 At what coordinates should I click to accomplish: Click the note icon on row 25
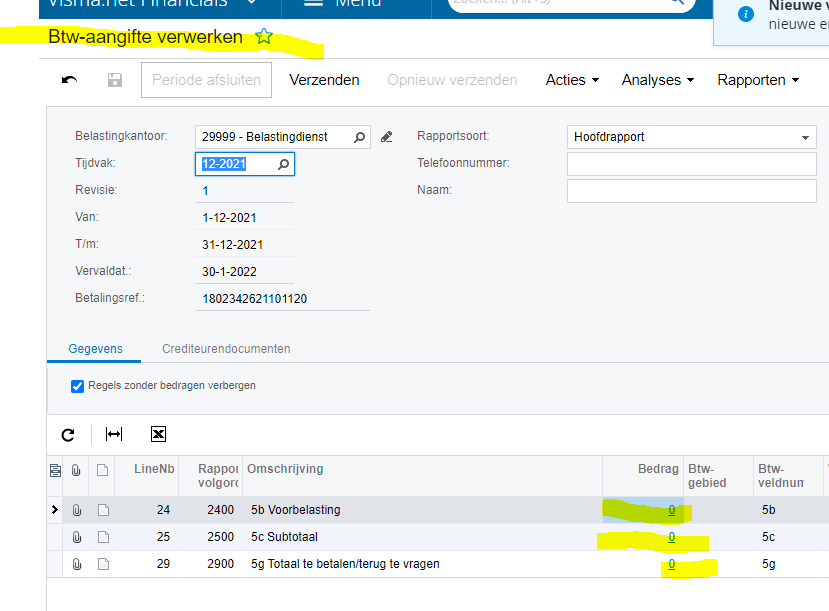pos(104,537)
